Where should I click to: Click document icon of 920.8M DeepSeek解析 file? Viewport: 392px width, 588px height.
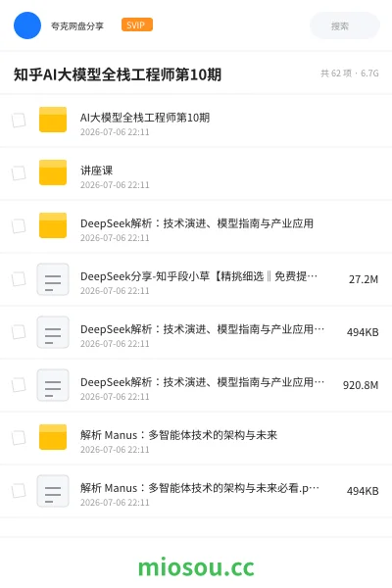point(53,385)
